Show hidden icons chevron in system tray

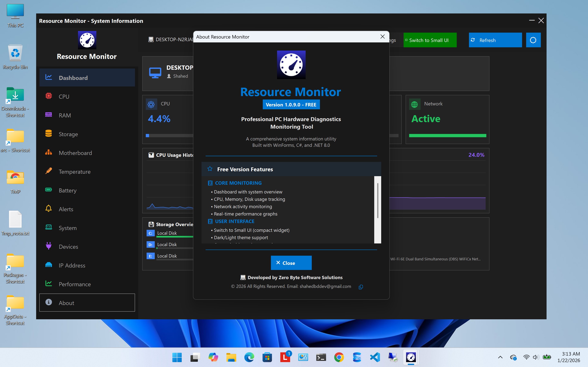[500, 357]
